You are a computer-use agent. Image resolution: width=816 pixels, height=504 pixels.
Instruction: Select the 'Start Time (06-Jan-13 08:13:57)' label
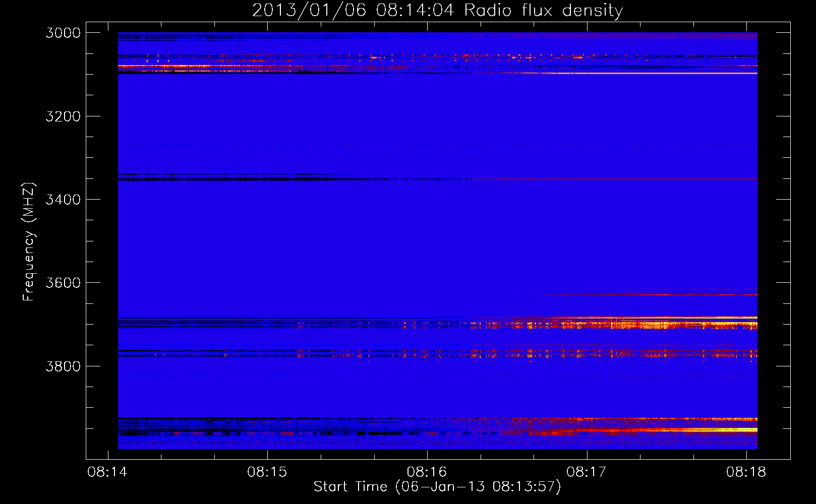[x=437, y=487]
